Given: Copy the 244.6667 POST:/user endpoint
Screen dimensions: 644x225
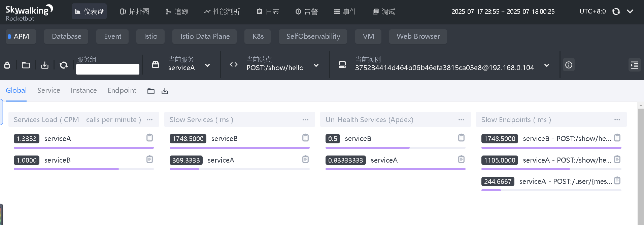Looking at the screenshot, I should [x=617, y=180].
